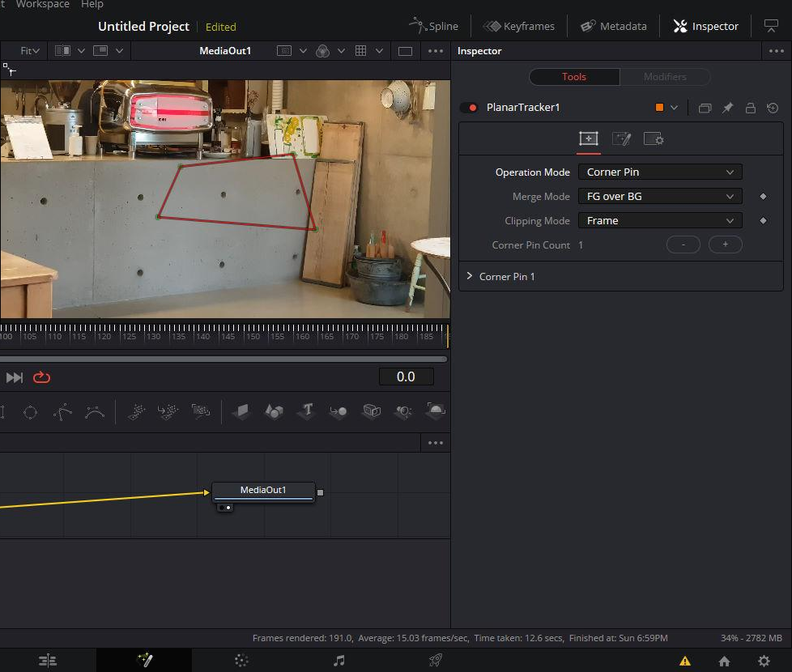Viewport: 792px width, 672px height.
Task: Increase Corner Pin Count with plus button
Action: point(725,245)
